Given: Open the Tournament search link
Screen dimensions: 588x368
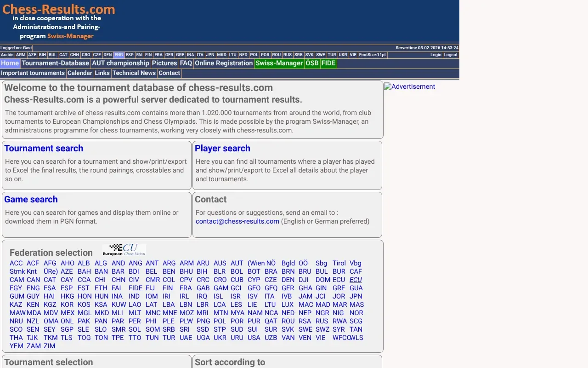Looking at the screenshot, I should pyautogui.click(x=44, y=148).
